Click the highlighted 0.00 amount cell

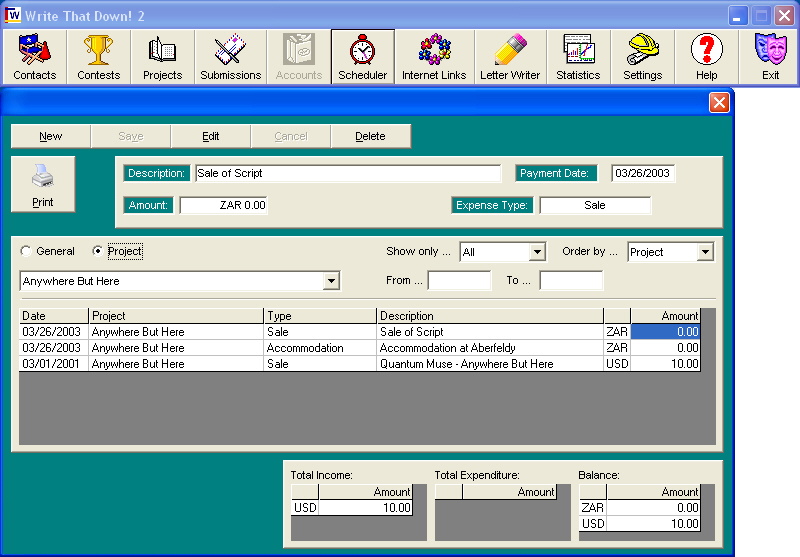pos(665,332)
